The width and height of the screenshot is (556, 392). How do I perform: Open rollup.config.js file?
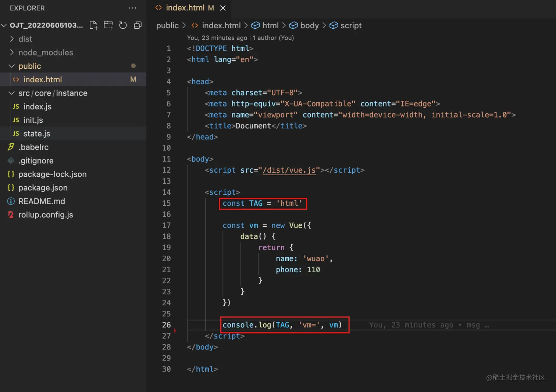coord(73,215)
